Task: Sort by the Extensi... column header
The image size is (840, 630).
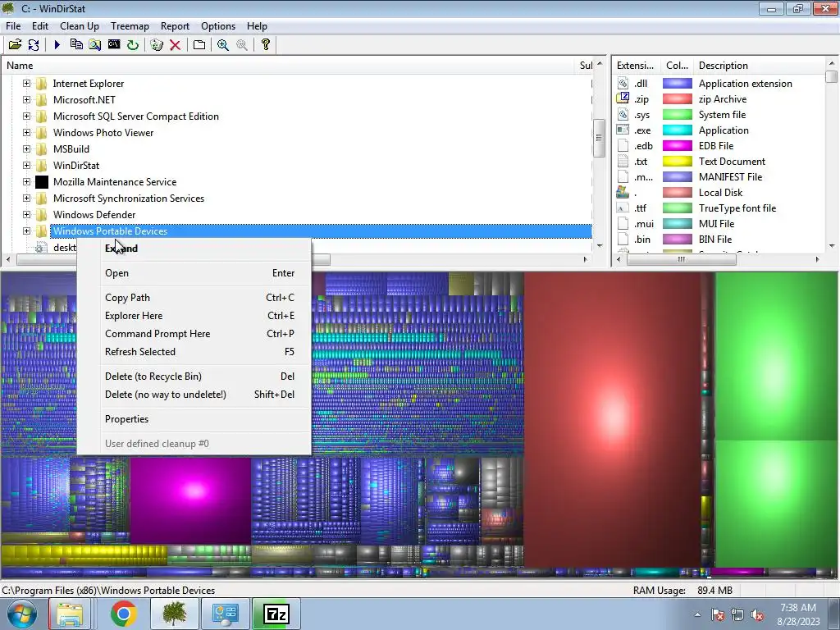Action: pos(636,66)
